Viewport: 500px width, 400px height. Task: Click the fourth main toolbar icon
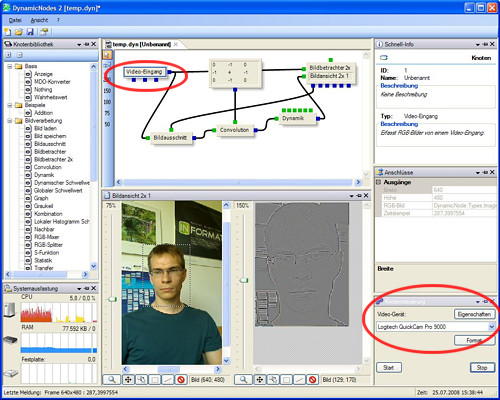point(44,32)
